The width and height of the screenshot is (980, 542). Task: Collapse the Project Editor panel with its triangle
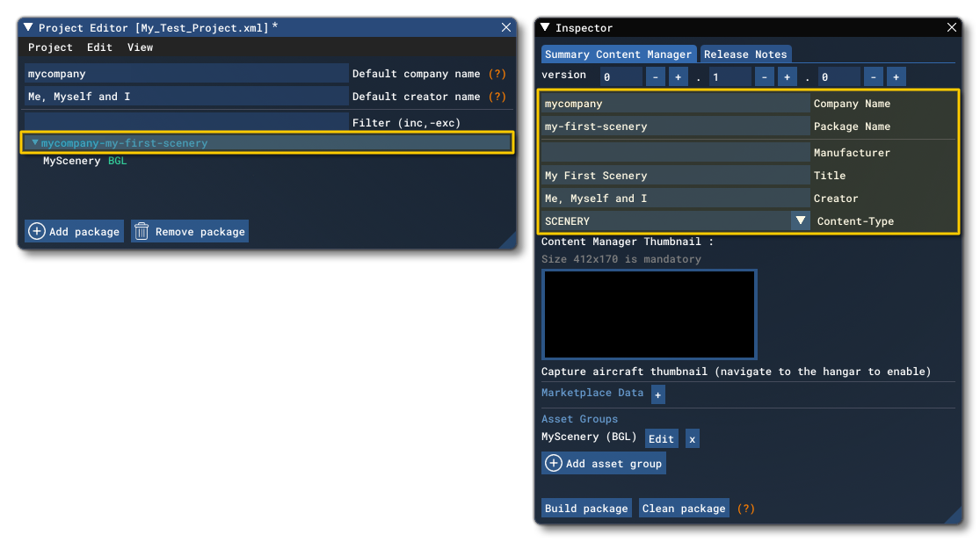(x=27, y=27)
